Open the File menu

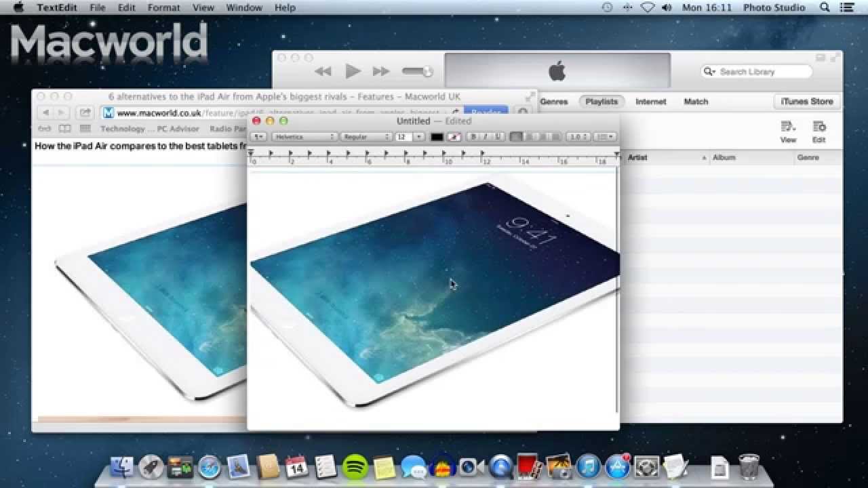(x=98, y=7)
